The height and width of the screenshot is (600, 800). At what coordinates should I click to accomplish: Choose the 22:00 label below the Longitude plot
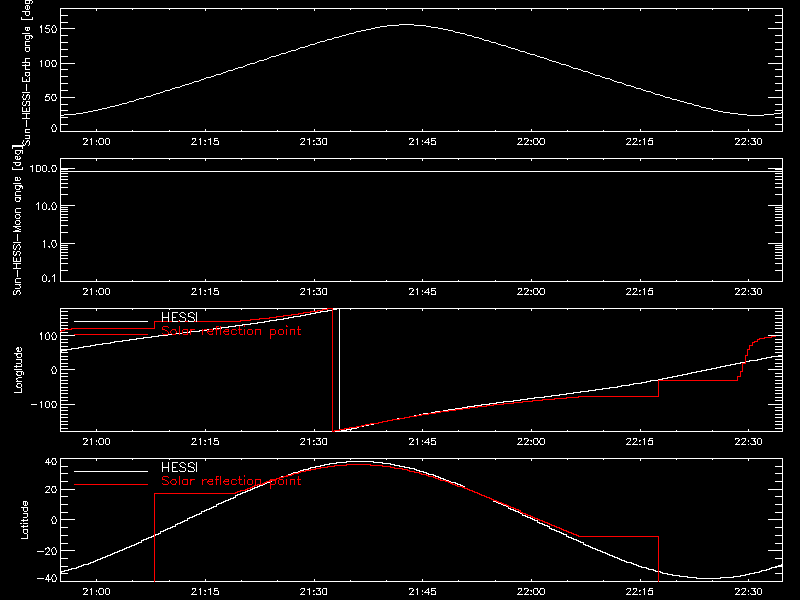point(531,442)
